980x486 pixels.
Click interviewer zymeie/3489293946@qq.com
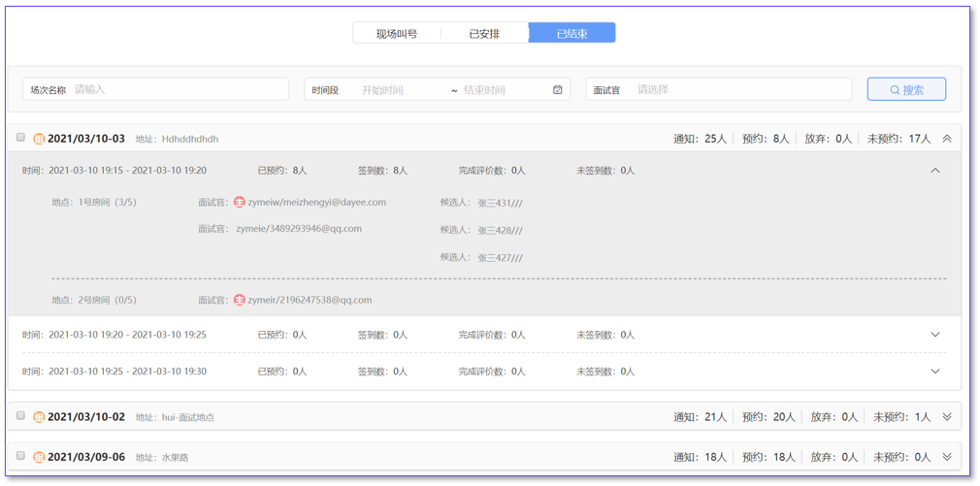tap(300, 229)
